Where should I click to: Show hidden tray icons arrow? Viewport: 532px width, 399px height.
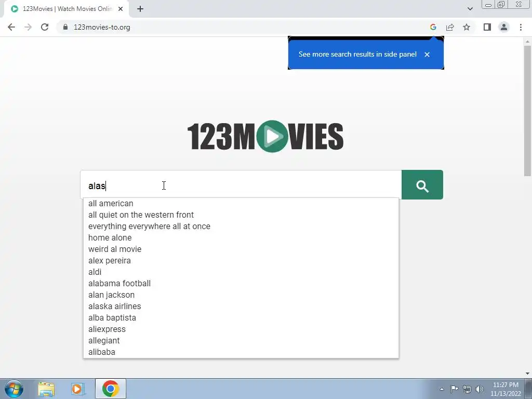coord(442,389)
